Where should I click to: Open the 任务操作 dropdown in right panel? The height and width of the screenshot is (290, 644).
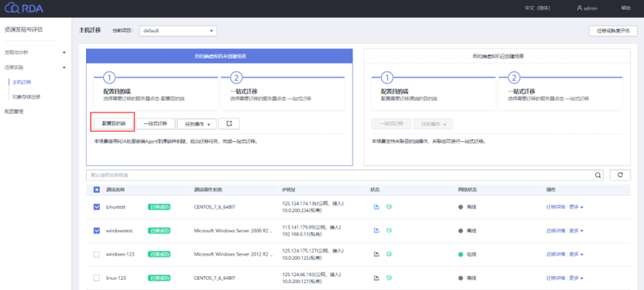tap(433, 123)
